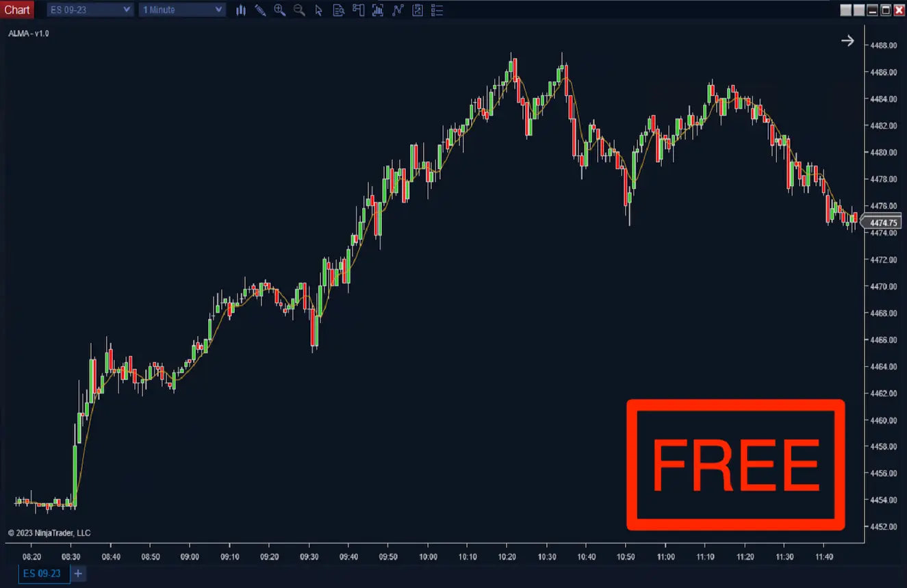The height and width of the screenshot is (588, 907).
Task: Open the strategies icon
Action: click(398, 10)
